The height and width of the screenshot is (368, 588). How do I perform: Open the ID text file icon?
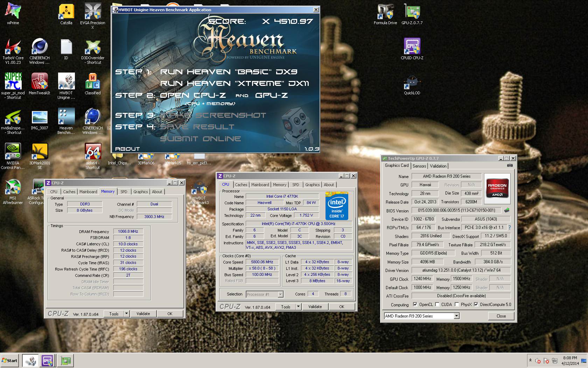[66, 49]
